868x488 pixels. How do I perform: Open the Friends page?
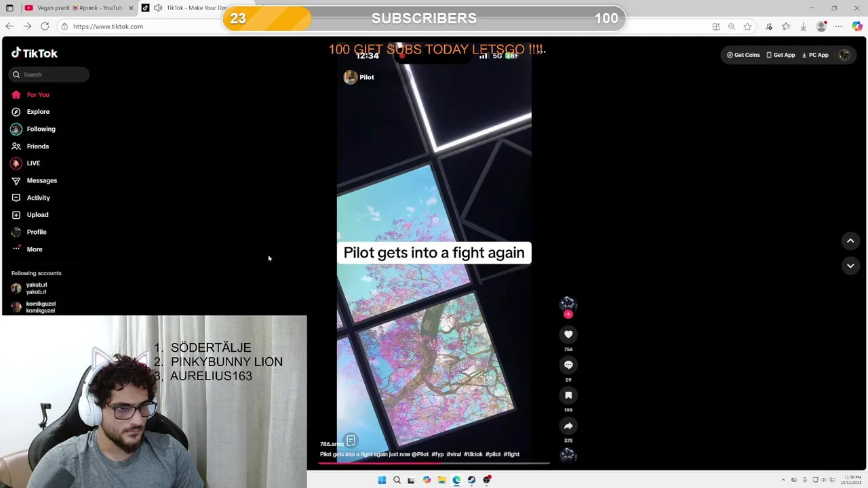point(31,146)
